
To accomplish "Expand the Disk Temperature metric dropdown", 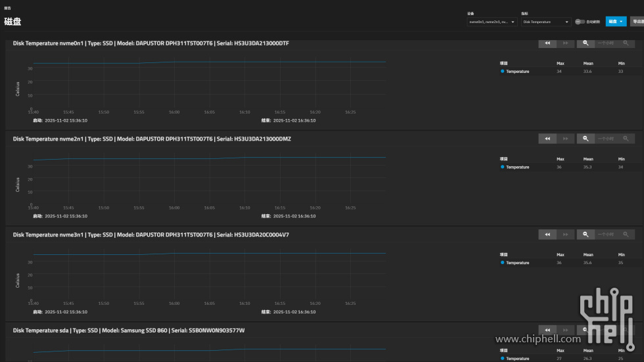I will pyautogui.click(x=545, y=22).
